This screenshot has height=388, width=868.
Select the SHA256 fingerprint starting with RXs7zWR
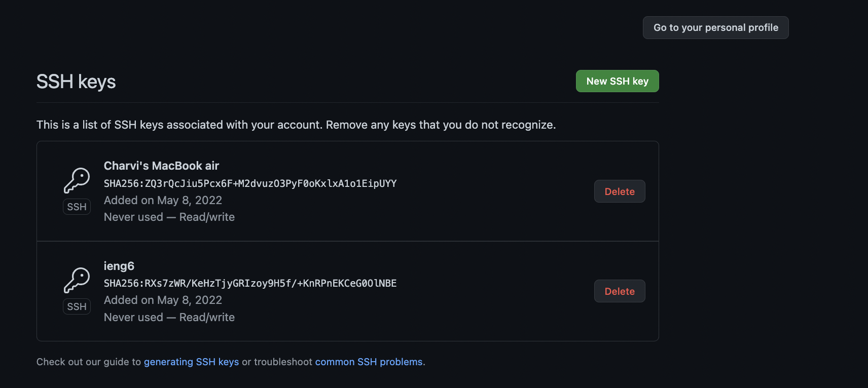pos(250,283)
